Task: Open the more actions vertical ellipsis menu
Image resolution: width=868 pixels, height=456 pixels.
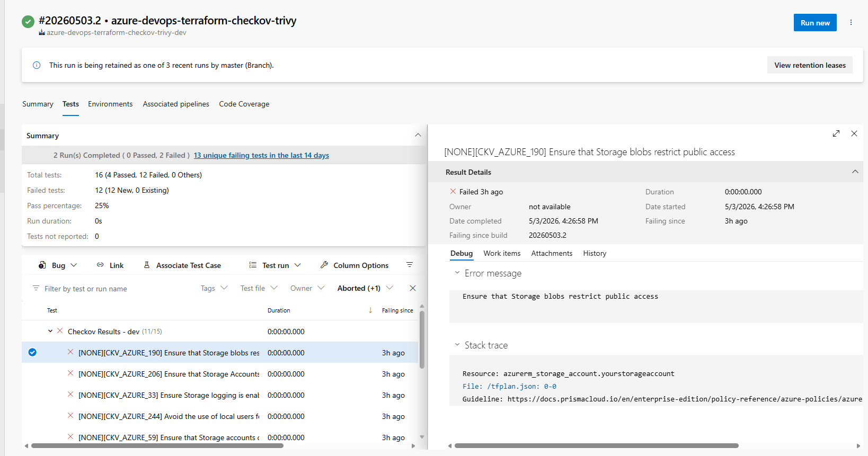Action: (851, 22)
